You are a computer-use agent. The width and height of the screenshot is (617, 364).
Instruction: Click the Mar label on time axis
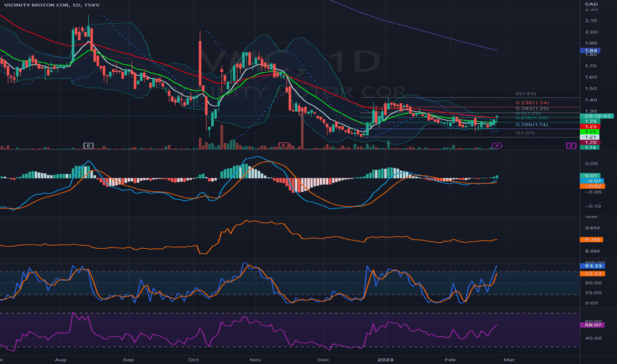point(509,359)
